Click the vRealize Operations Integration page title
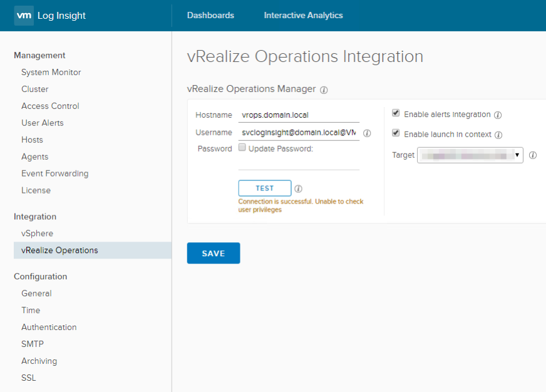The width and height of the screenshot is (546, 392). (x=305, y=56)
